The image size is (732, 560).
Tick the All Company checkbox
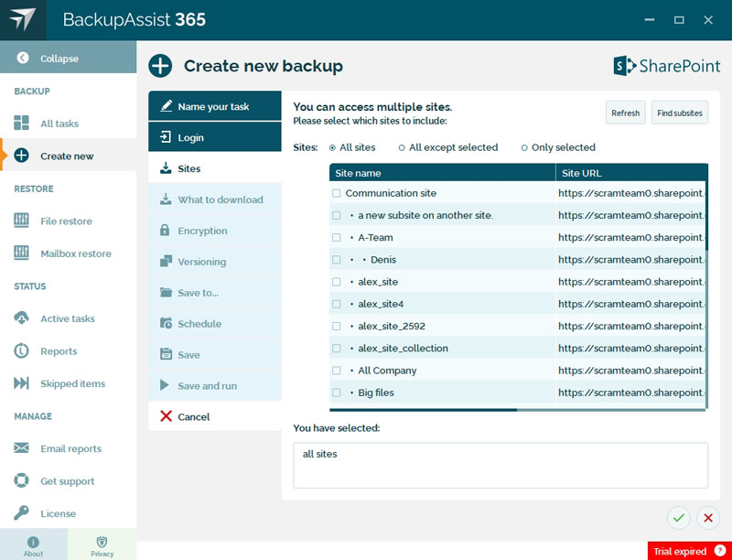(336, 371)
